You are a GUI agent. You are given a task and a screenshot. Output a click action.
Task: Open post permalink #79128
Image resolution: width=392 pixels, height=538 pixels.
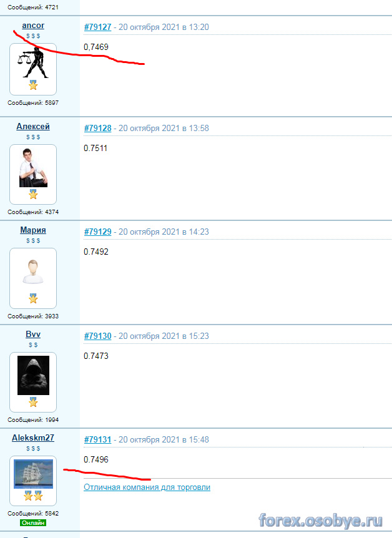tap(98, 129)
